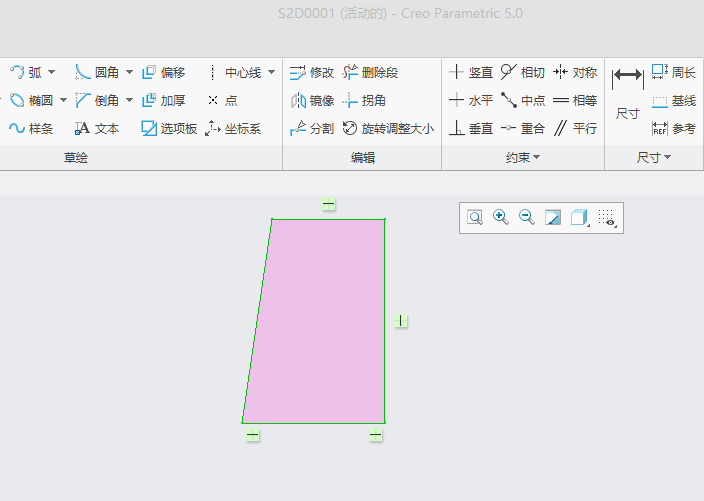
Task: Click the Thicken (加厚) tool
Action: [163, 101]
